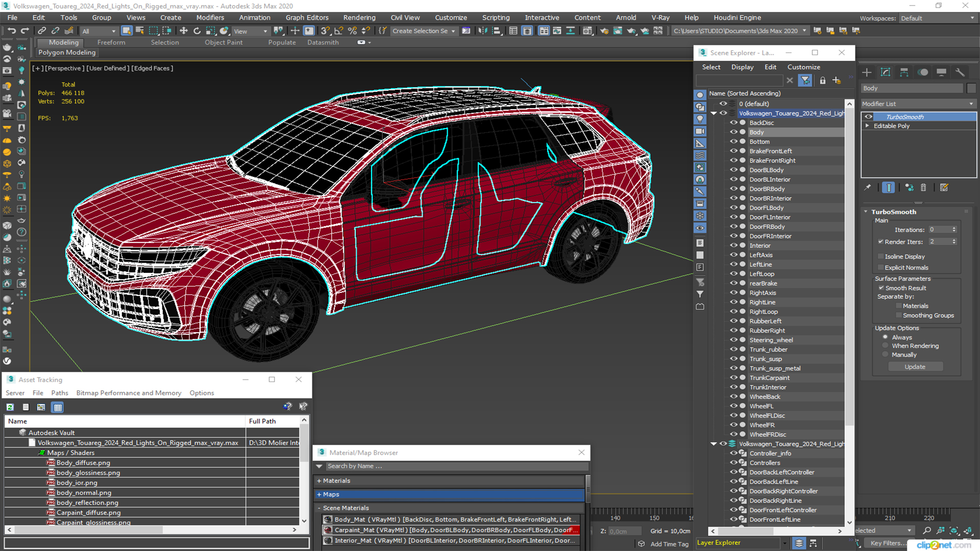Switch to the Freeform ribbon tab
Screen dimensions: 980x551
click(111, 42)
